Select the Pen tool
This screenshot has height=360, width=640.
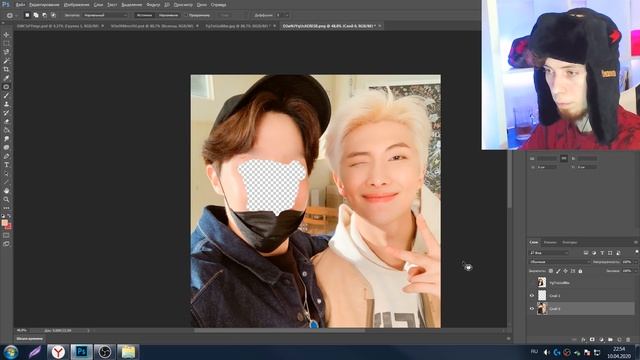pos(6,156)
